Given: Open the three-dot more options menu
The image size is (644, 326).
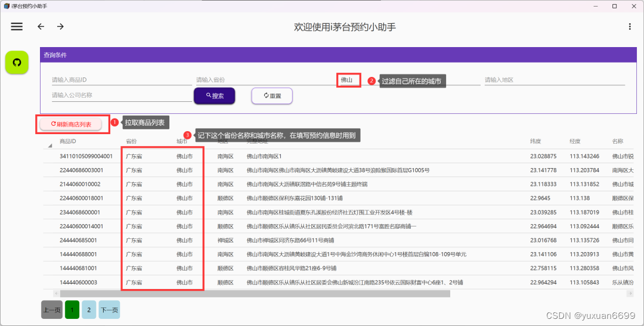Looking at the screenshot, I should tap(630, 27).
